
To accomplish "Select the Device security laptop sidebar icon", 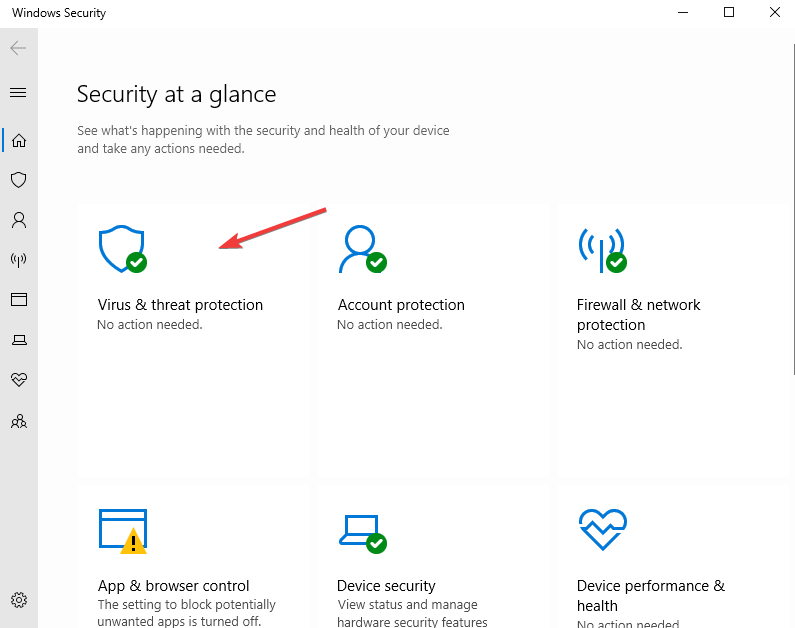I will tap(19, 340).
